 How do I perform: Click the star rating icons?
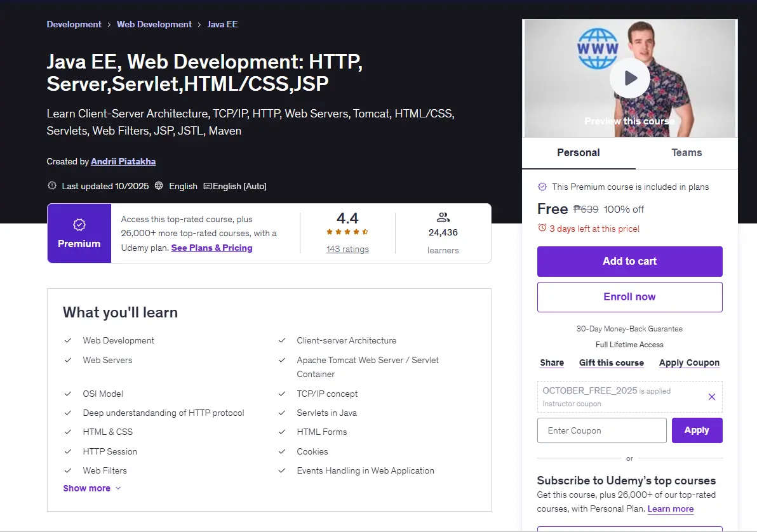[347, 232]
